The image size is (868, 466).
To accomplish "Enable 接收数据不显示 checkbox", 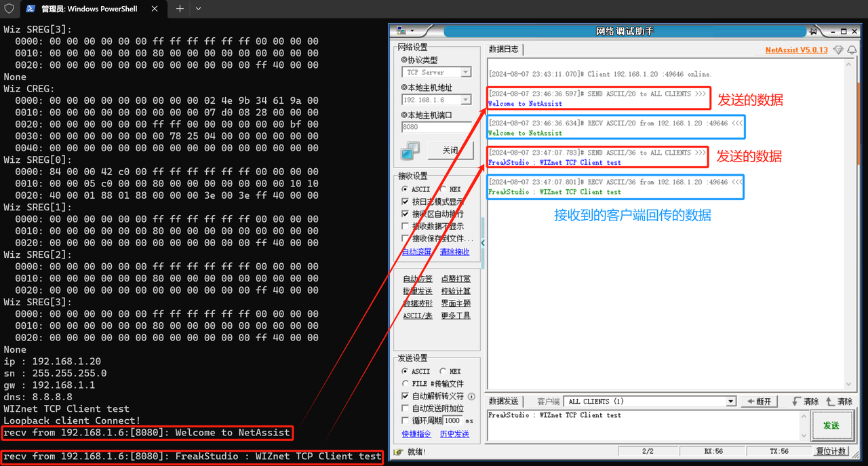I will (x=406, y=226).
